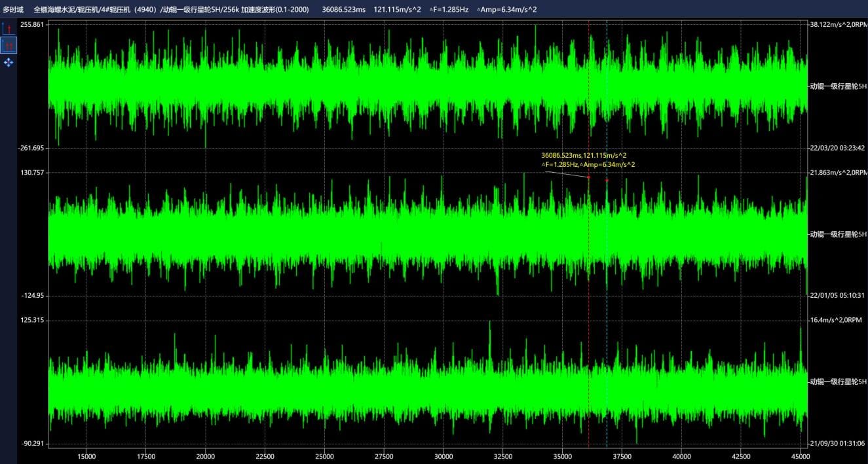Activate the four-arrow pan tool
The height and width of the screenshot is (464, 868).
point(8,62)
